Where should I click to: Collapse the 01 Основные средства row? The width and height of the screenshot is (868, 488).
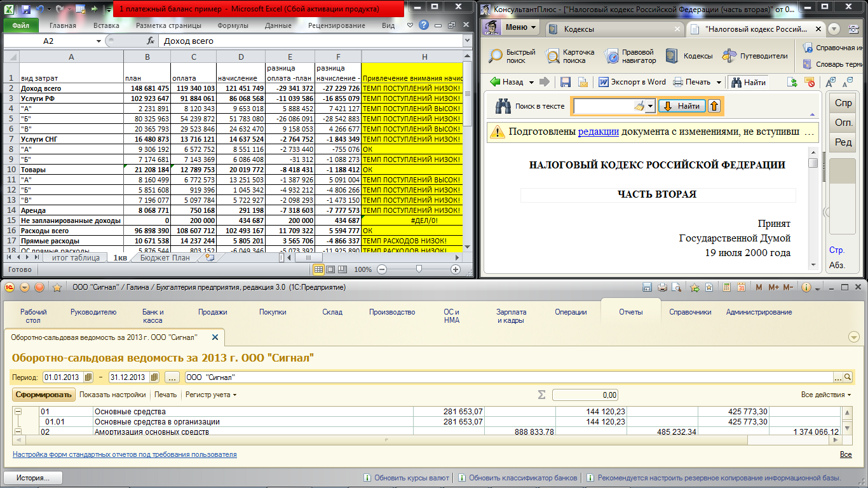17,412
